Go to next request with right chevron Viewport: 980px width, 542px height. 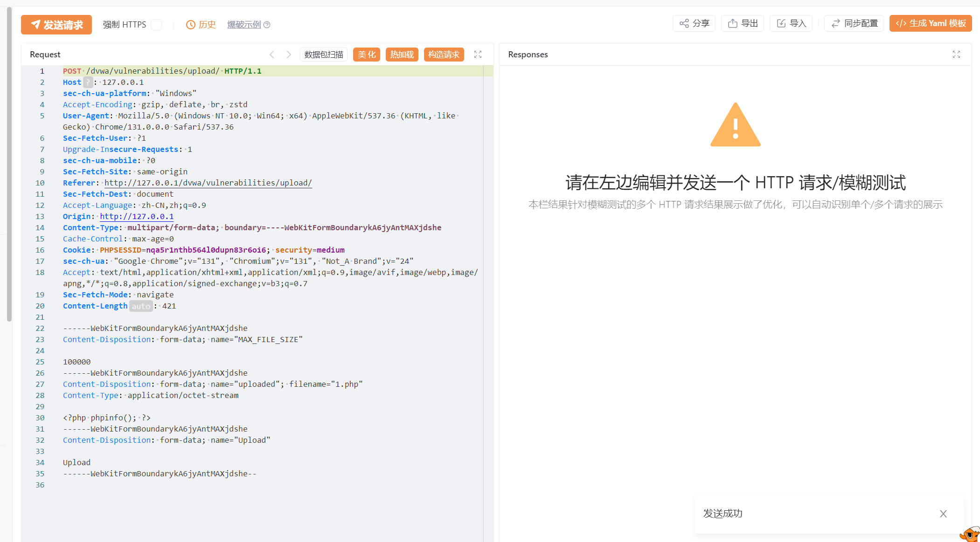(289, 55)
